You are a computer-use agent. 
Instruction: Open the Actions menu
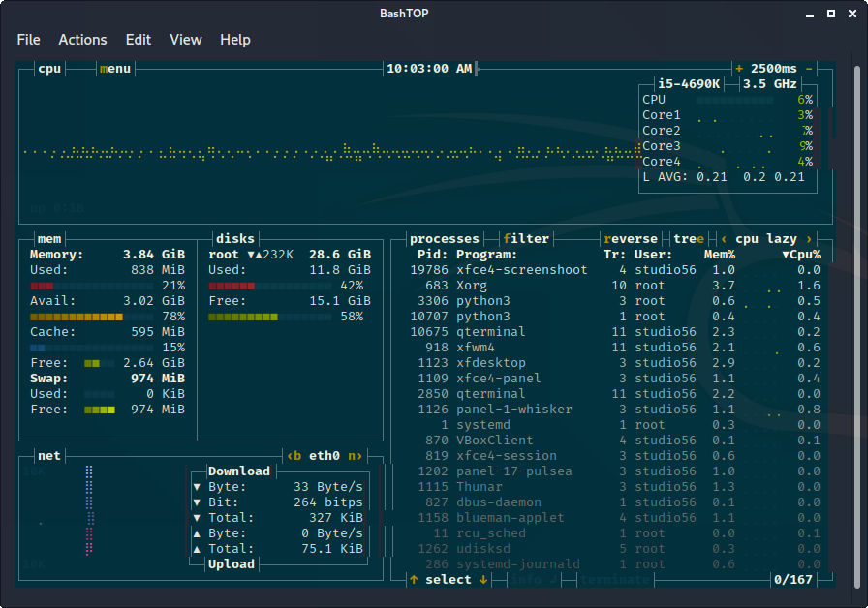coord(82,40)
